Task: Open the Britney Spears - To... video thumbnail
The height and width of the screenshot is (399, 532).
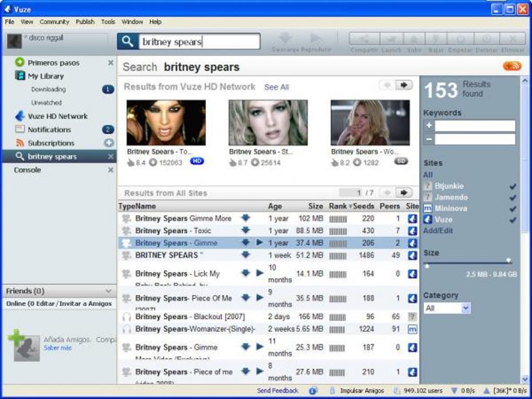Action: point(166,123)
